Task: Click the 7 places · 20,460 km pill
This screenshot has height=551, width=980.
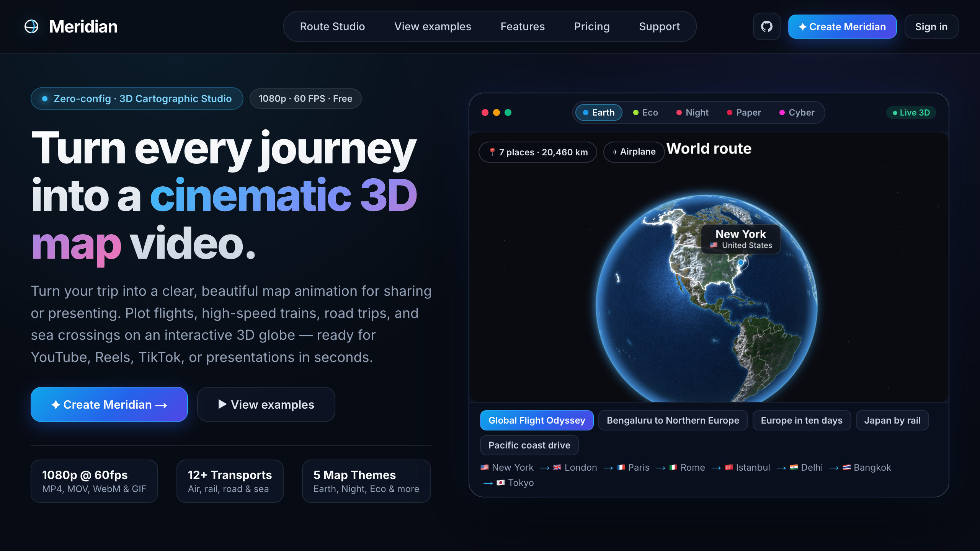Action: 538,152
